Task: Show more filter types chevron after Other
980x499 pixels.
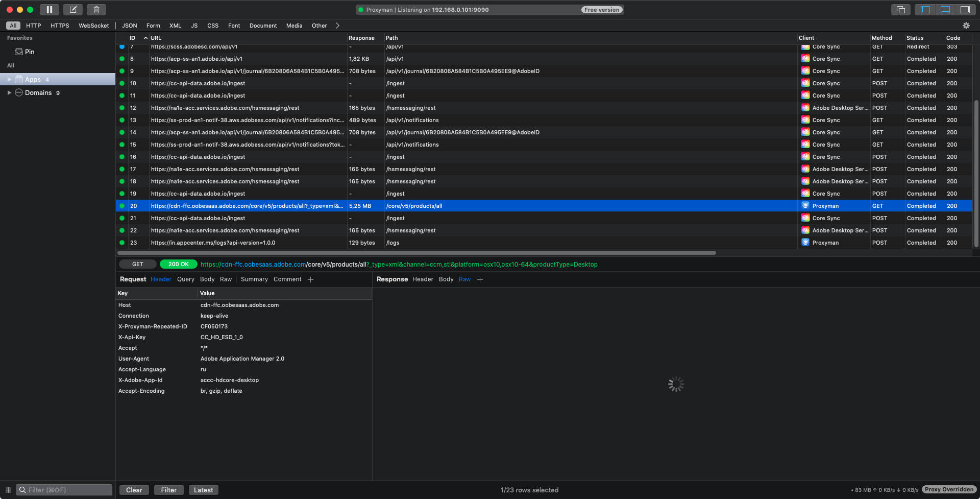Action: point(337,26)
